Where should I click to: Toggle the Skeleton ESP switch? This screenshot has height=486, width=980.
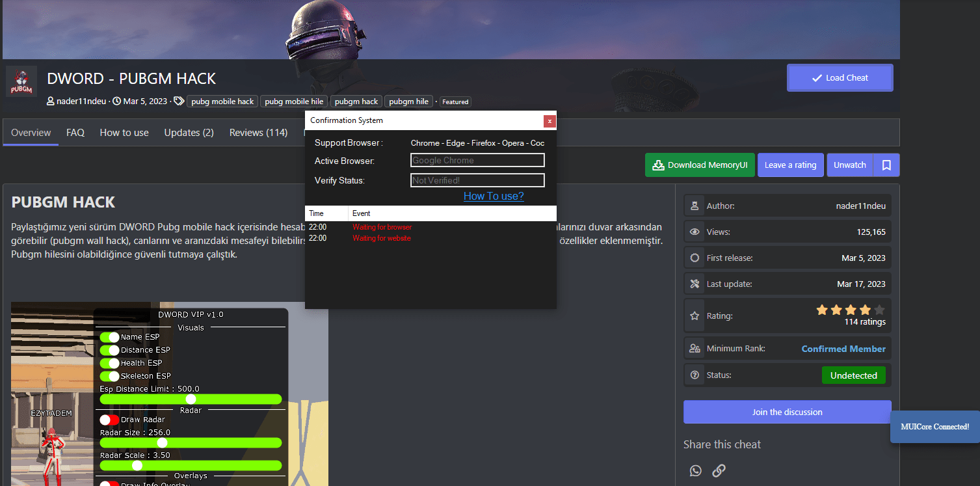tap(109, 376)
